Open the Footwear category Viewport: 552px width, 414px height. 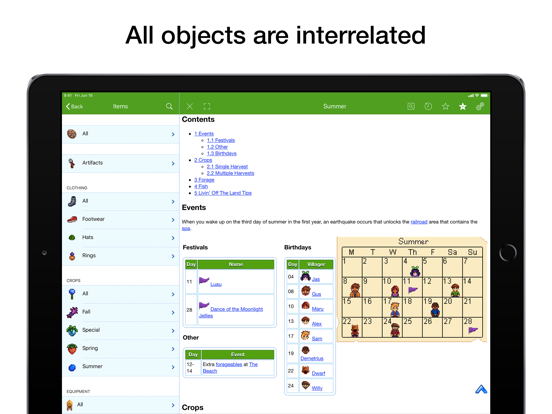121,220
